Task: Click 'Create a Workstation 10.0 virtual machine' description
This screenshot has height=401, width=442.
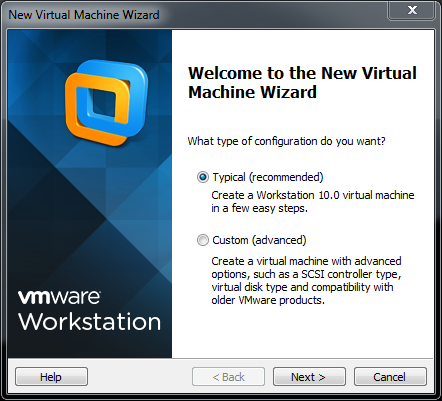Action: 313,202
